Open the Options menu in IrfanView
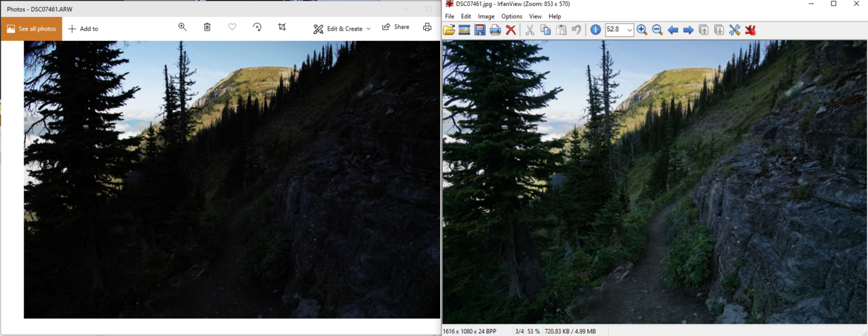 point(511,16)
